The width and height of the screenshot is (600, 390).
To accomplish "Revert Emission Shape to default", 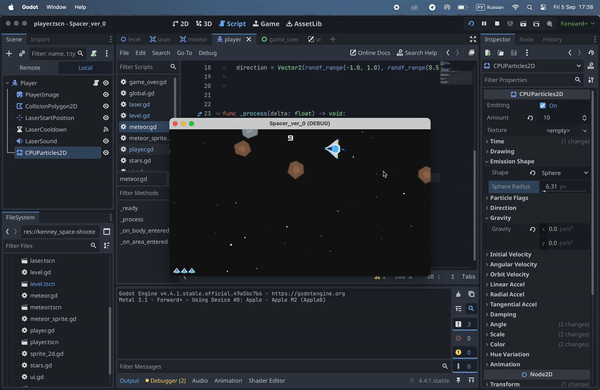I will pos(532,173).
